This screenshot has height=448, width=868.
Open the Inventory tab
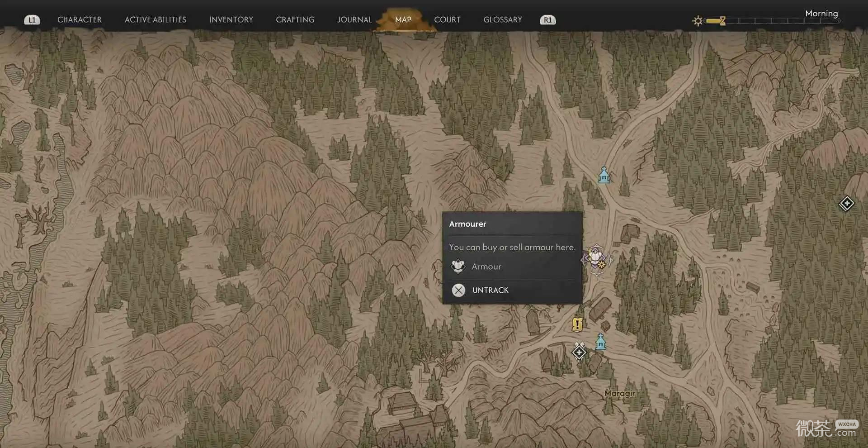tap(231, 19)
